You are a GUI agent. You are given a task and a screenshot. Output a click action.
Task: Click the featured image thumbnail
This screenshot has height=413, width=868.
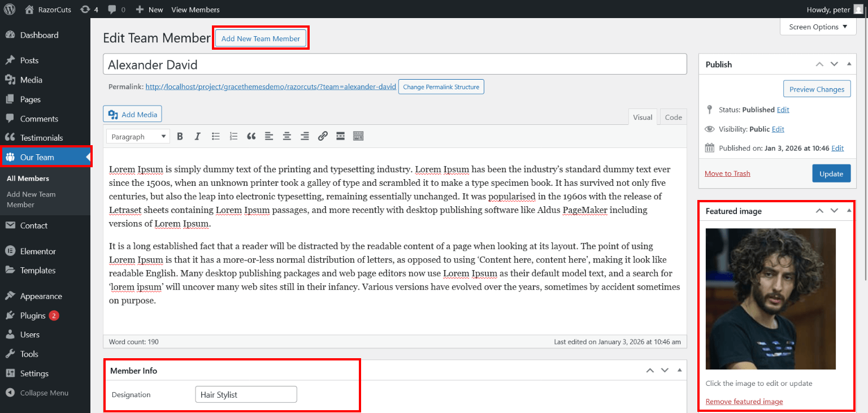tap(770, 298)
